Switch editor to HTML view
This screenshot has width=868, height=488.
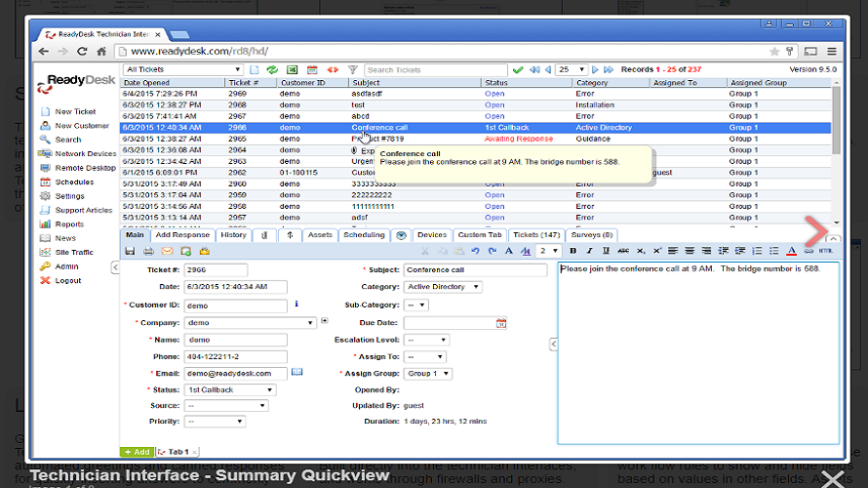[825, 251]
